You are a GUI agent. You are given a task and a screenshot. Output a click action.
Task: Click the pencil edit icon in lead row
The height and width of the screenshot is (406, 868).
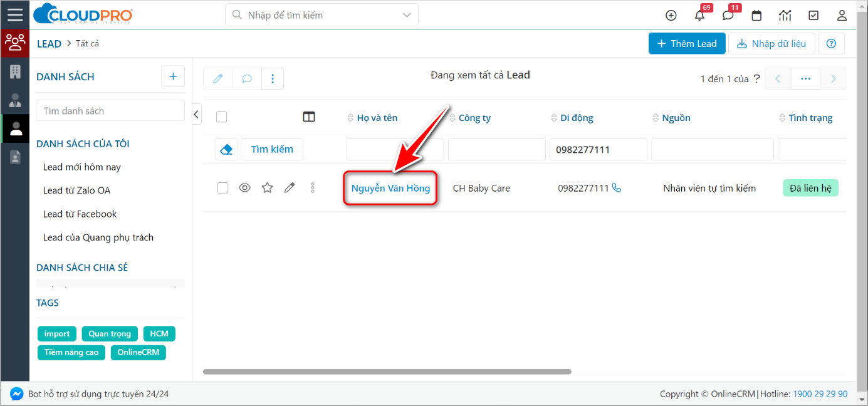click(289, 188)
